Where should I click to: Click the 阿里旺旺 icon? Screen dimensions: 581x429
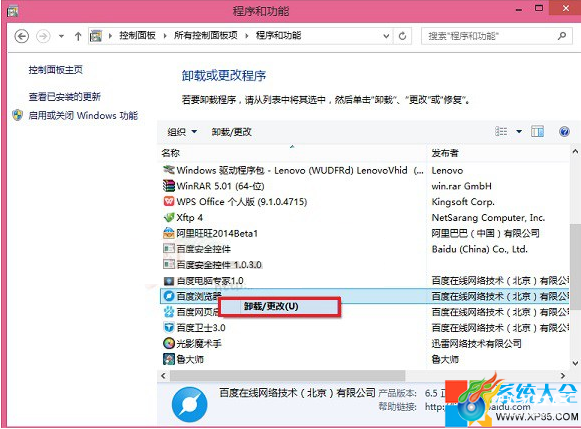169,233
